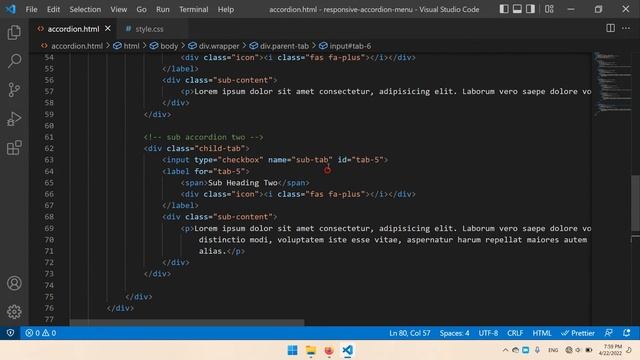Open the Customize Layout icon
This screenshot has height=360, width=640.
(549, 9)
